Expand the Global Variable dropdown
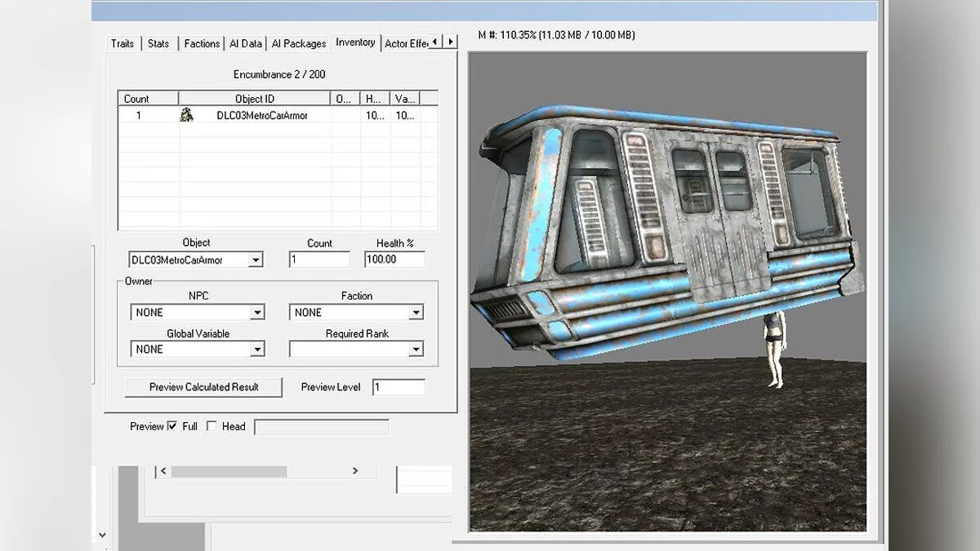This screenshot has width=980, height=551. click(x=257, y=349)
